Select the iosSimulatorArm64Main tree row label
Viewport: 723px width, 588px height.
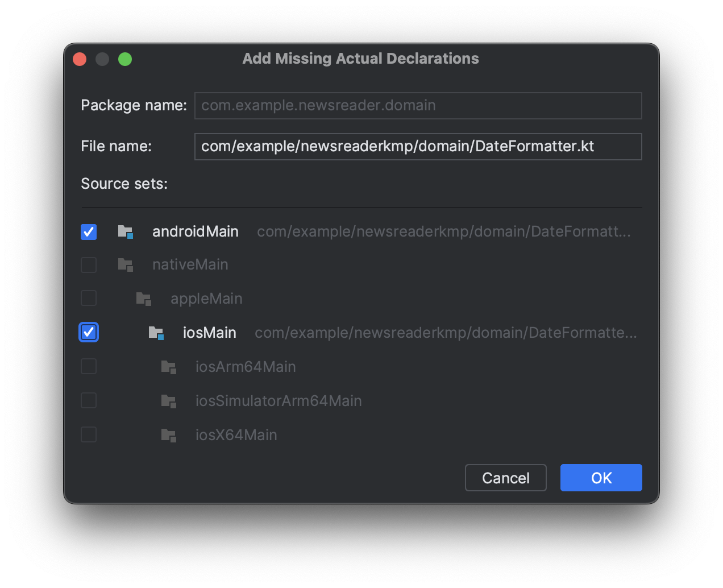click(x=279, y=401)
